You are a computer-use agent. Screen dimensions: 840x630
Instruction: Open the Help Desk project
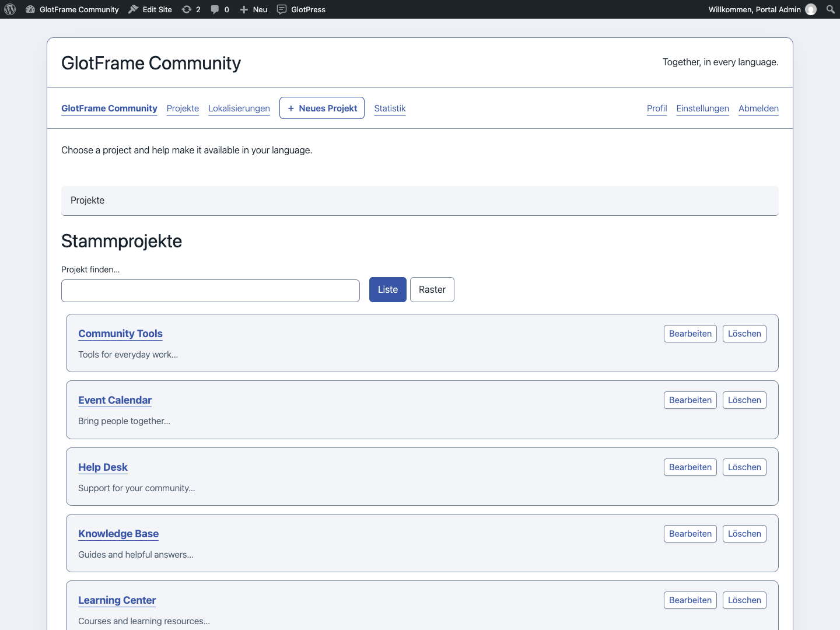tap(103, 467)
